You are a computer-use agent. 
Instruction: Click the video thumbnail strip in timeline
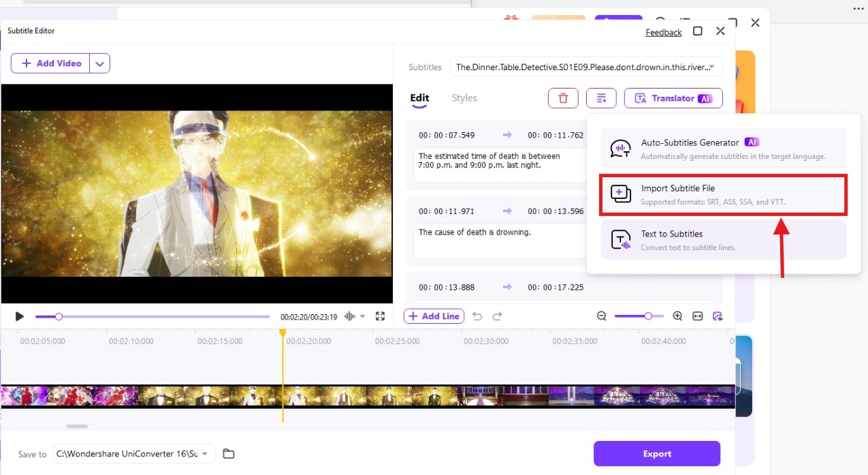(x=368, y=397)
